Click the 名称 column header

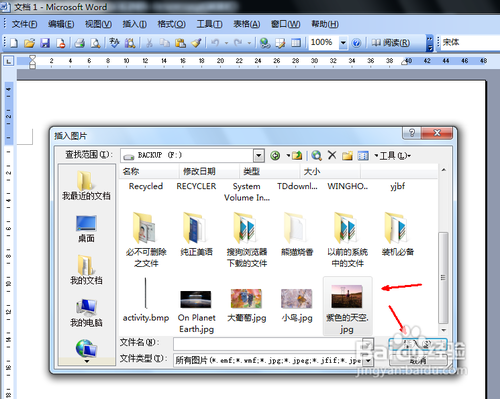pos(149,171)
